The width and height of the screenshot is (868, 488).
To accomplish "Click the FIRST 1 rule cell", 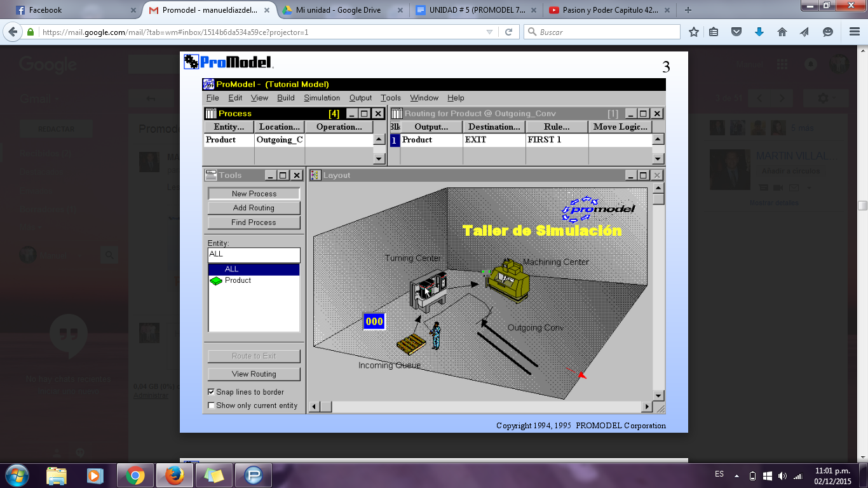I will pyautogui.click(x=557, y=140).
